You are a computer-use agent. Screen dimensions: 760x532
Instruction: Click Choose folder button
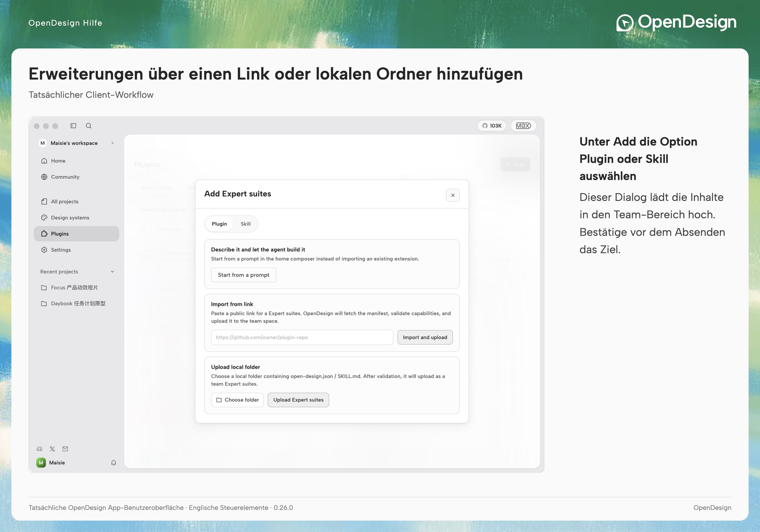(x=237, y=400)
